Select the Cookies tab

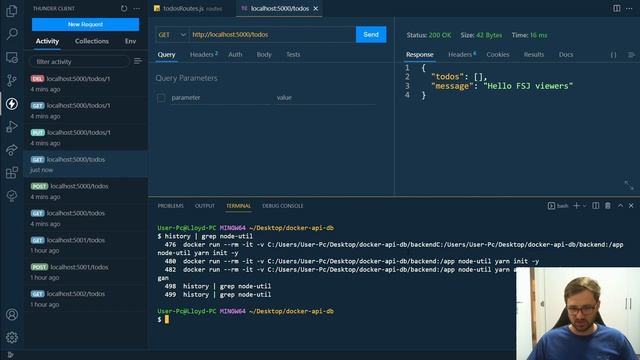[498, 54]
